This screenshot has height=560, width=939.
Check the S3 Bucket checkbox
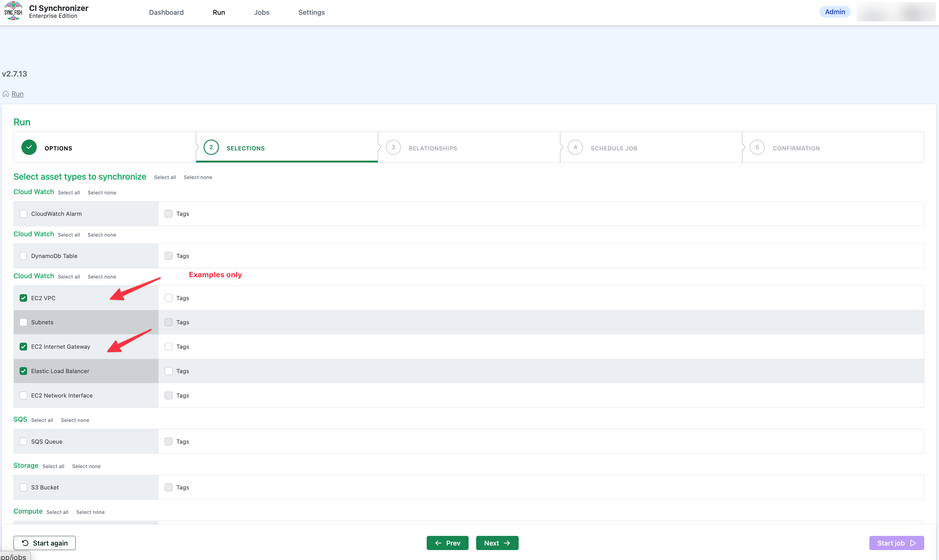pos(24,488)
